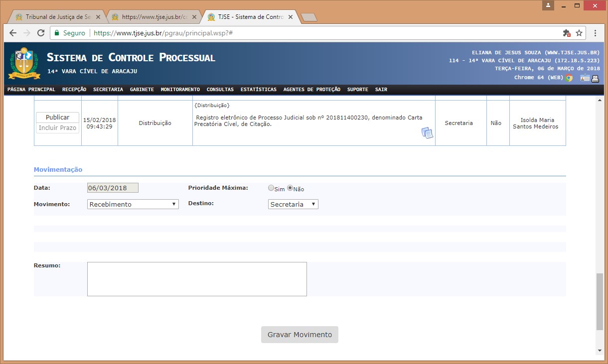Go back using browser back arrow
Image resolution: width=608 pixels, height=364 pixels.
tap(13, 33)
